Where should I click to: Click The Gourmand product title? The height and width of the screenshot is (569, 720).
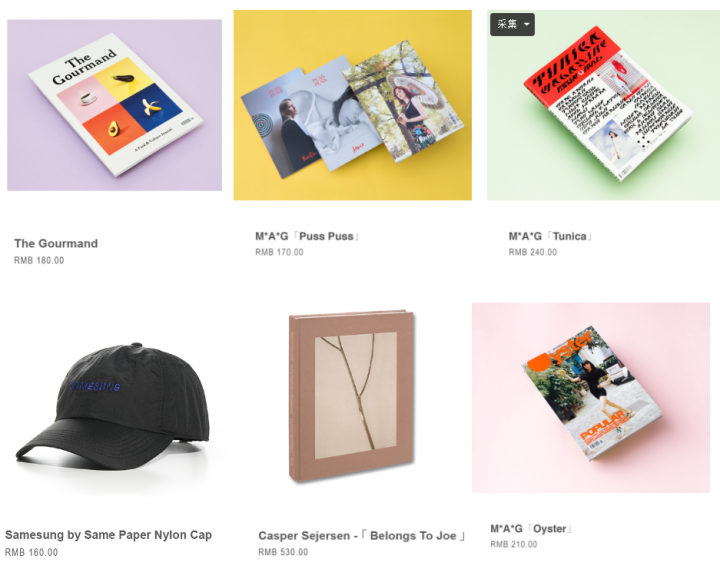(56, 243)
